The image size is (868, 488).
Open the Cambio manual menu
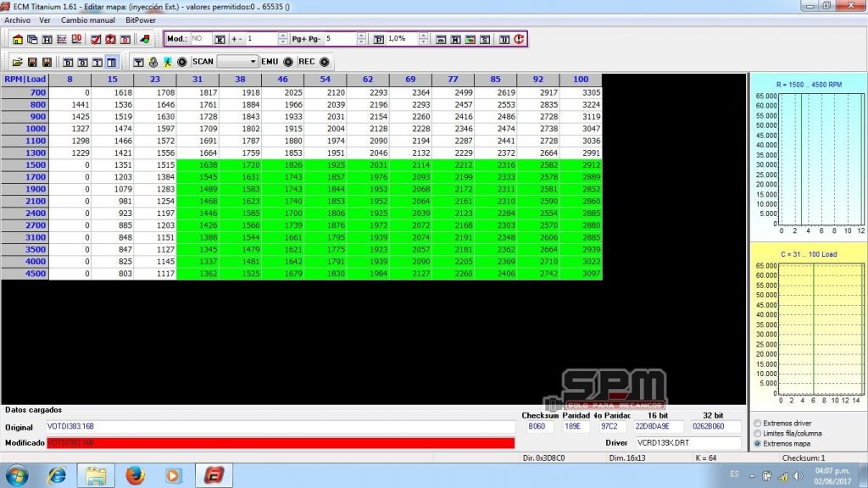click(87, 20)
